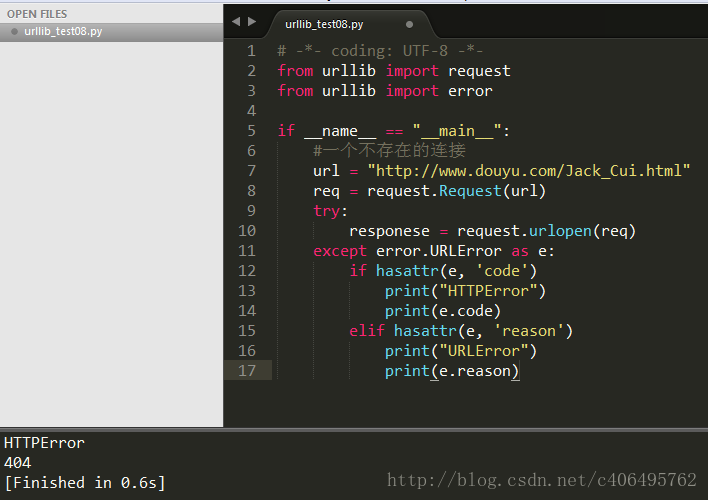Click 'urlopen' on line 10
Image resolution: width=708 pixels, height=500 pixels.
point(560,231)
